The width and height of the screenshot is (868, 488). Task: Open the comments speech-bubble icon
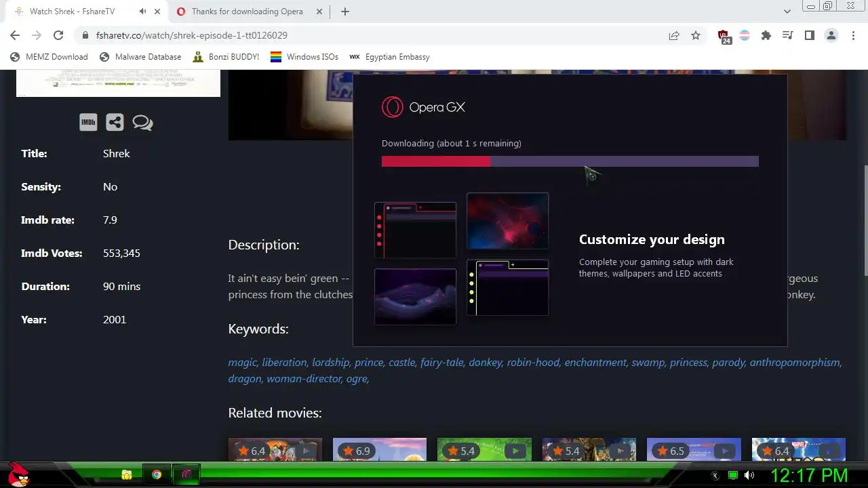[142, 122]
